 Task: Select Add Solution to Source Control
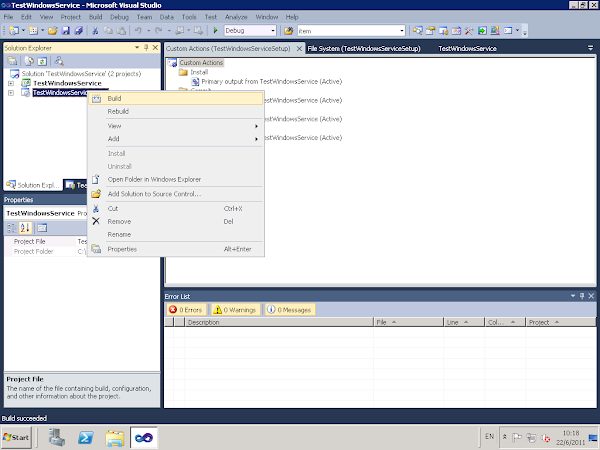click(x=176, y=194)
